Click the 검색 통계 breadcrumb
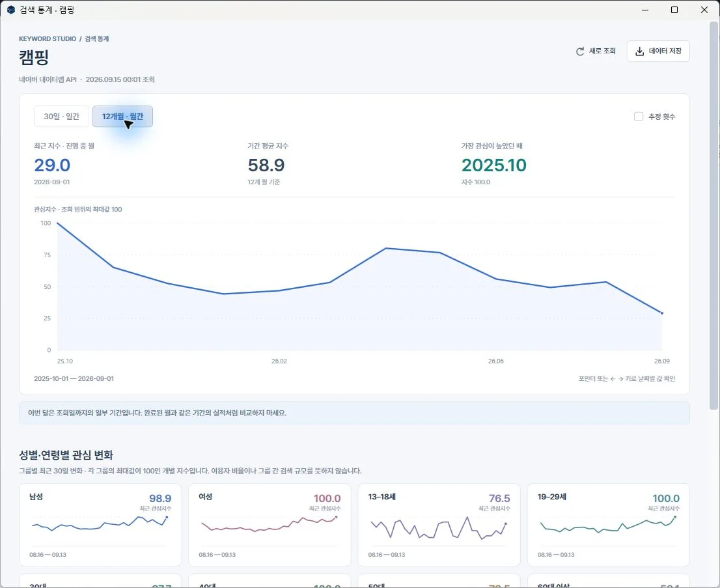Viewport: 720px width, 588px height. click(97, 39)
